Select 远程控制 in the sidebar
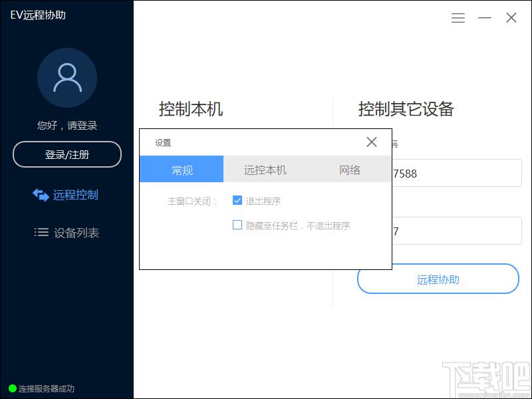The image size is (532, 399). [65, 195]
